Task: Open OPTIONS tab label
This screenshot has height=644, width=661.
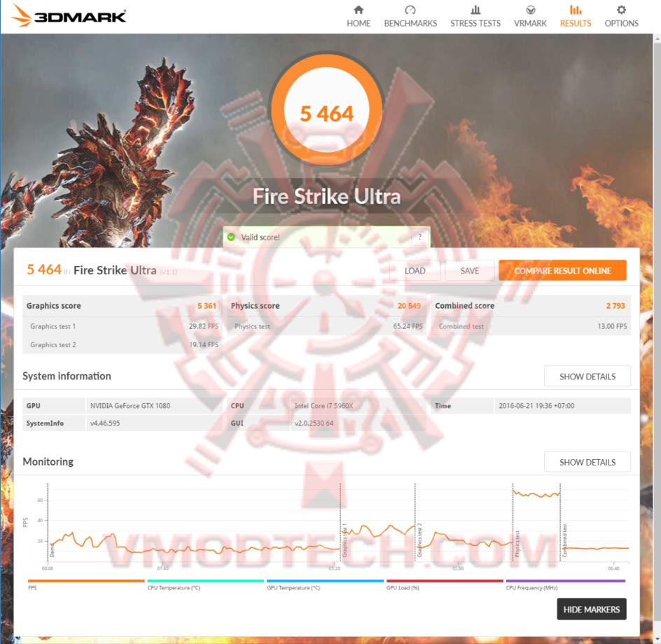Action: (621, 23)
